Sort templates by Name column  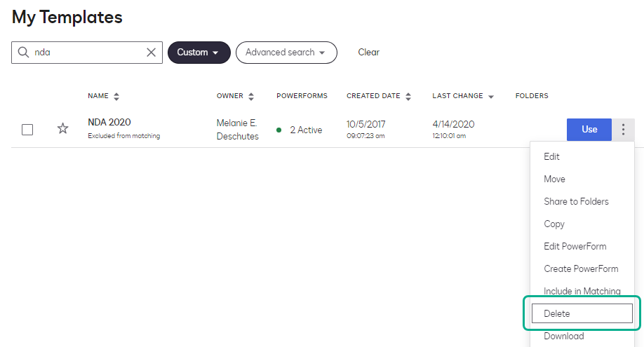click(x=104, y=96)
